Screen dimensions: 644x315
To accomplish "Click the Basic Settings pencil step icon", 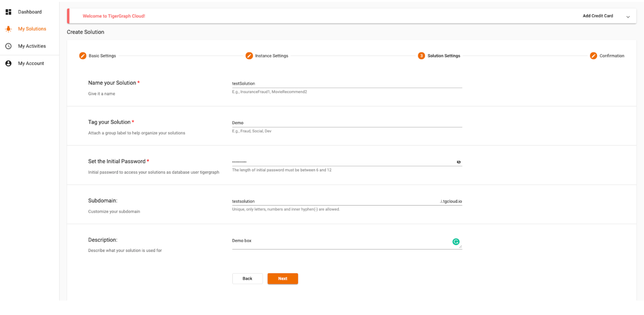I will pyautogui.click(x=83, y=56).
